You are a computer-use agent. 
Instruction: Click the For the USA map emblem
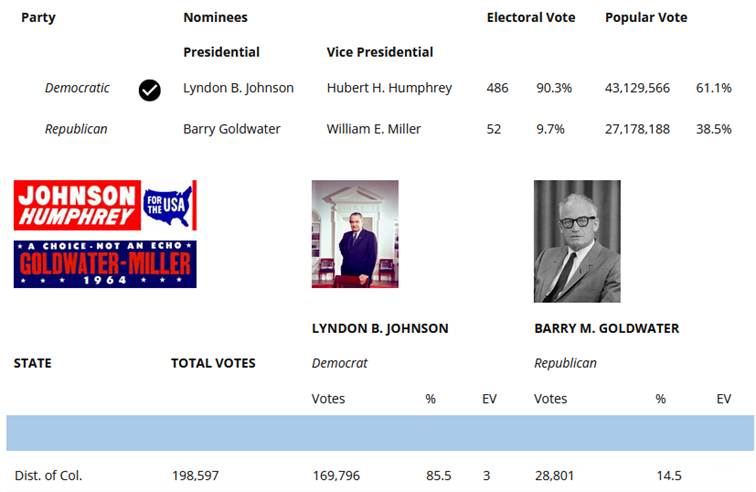pos(168,205)
